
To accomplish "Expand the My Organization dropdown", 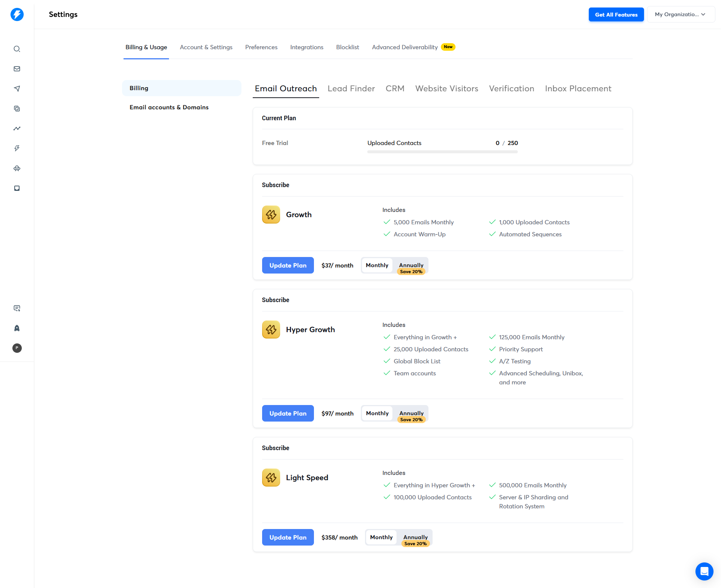I will coord(680,14).
